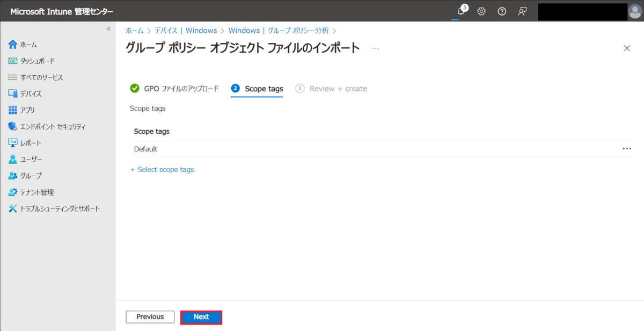Viewport: 644px width, 331px height.
Task: Open テナント管理 in the sidebar
Action: [x=37, y=192]
